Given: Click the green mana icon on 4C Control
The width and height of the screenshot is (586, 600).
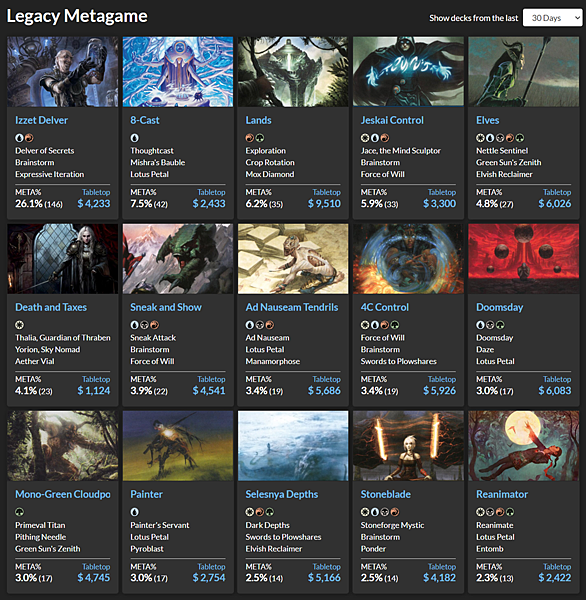Looking at the screenshot, I should (x=395, y=325).
